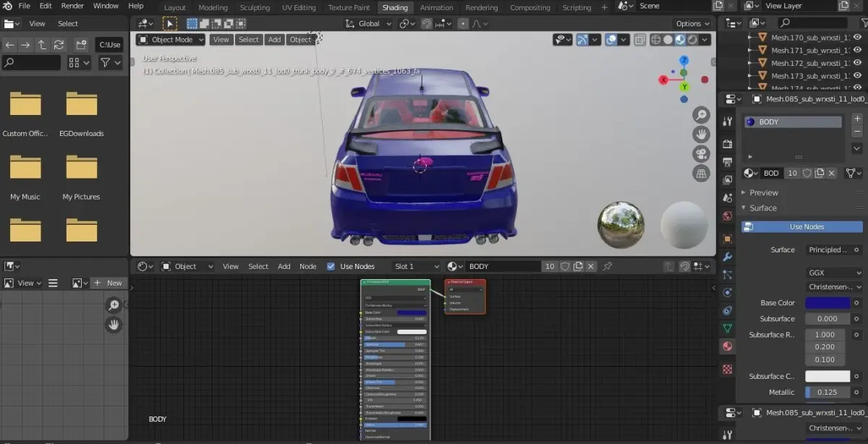Click the blue Use Nodes button
Image resolution: width=868 pixels, height=444 pixels.
coord(802,226)
